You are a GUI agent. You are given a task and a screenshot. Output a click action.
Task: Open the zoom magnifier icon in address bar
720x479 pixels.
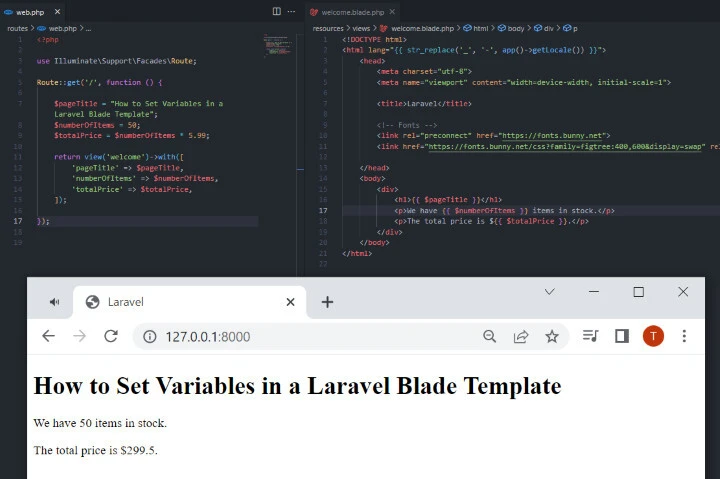(490, 336)
